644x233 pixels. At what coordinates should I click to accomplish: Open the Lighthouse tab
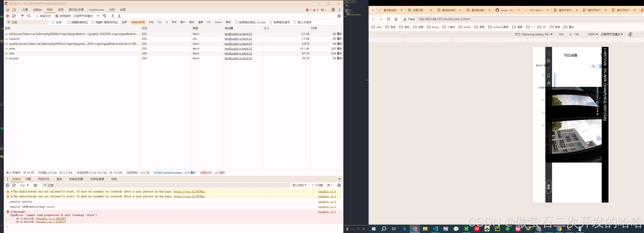96,10
